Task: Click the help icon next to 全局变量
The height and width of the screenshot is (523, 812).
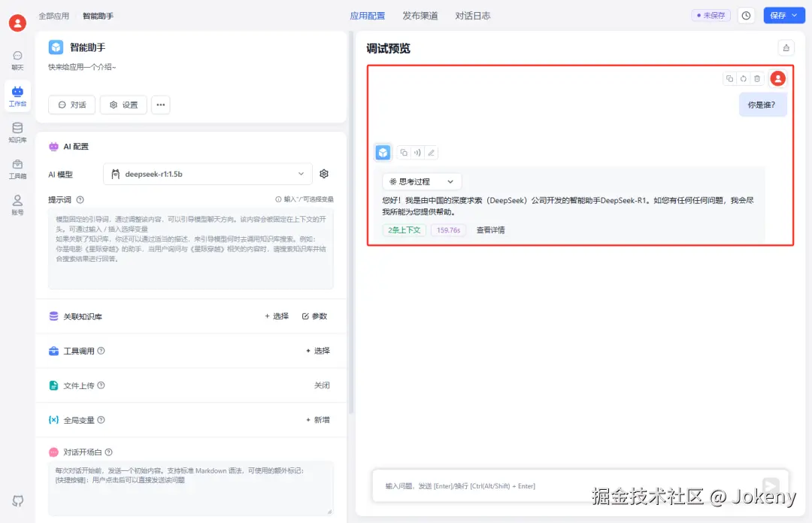Action: coord(101,420)
